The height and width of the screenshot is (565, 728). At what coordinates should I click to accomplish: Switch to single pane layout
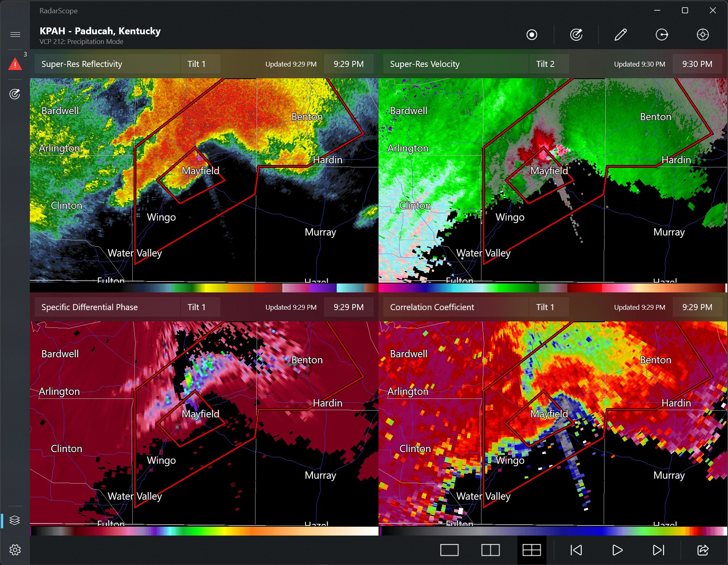(450, 550)
